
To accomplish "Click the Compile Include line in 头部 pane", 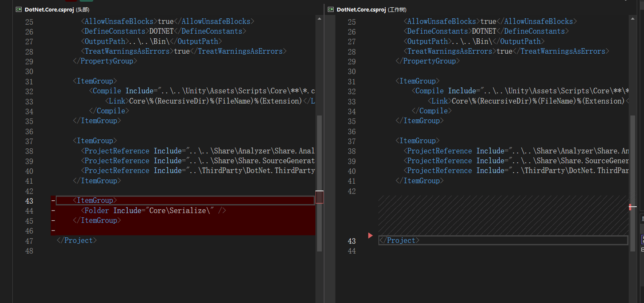I will 202,91.
